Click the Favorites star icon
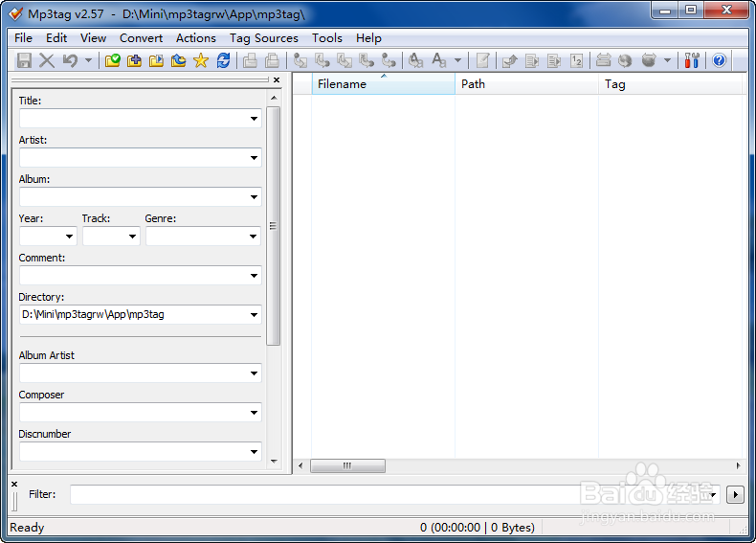The width and height of the screenshot is (756, 543). point(201,61)
